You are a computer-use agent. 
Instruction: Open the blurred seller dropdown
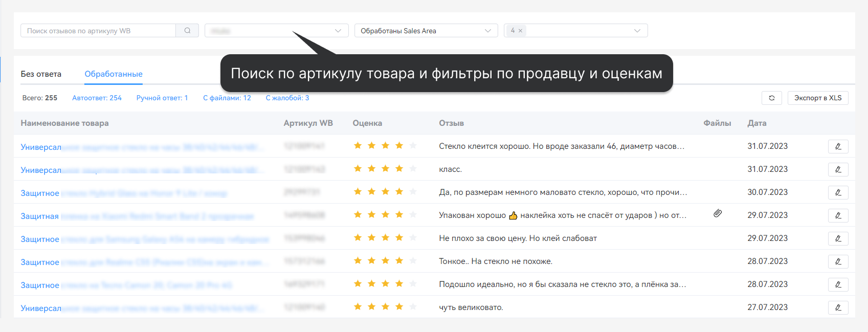pyautogui.click(x=276, y=31)
